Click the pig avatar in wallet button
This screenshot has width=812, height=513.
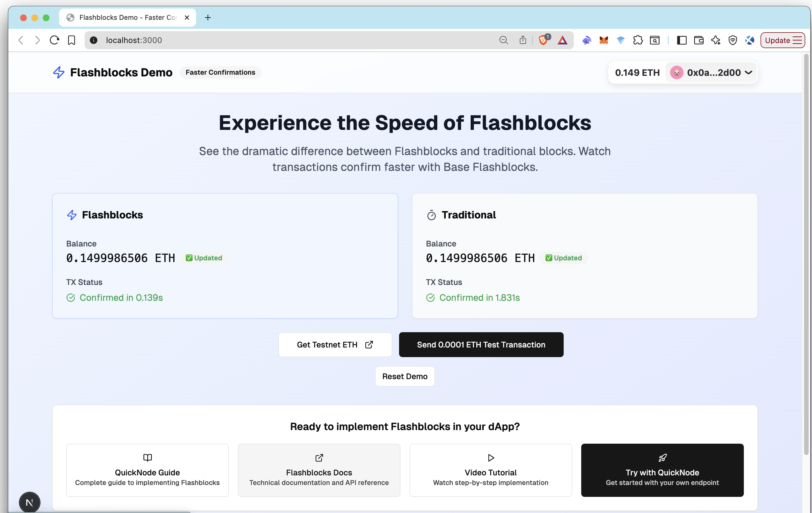click(x=677, y=72)
